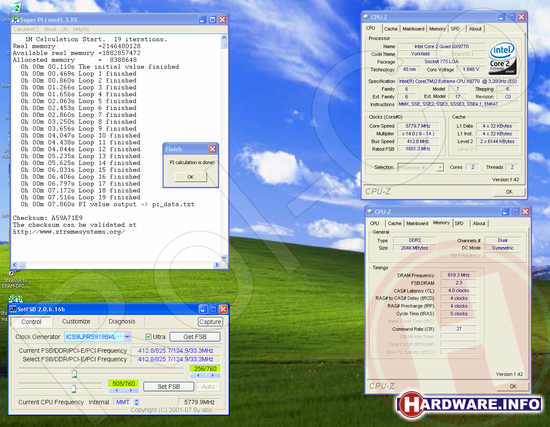Expand Processor selection dropdown in CPU-Z
550x427 pixels.
pos(440,168)
